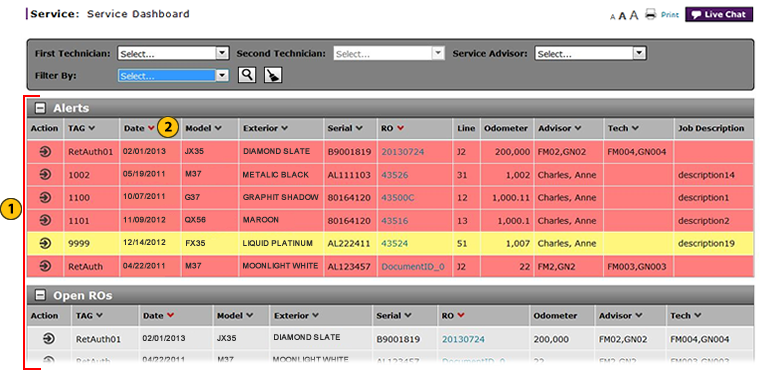Select the smallest font size A
The width and height of the screenshot is (760, 370).
tap(613, 17)
